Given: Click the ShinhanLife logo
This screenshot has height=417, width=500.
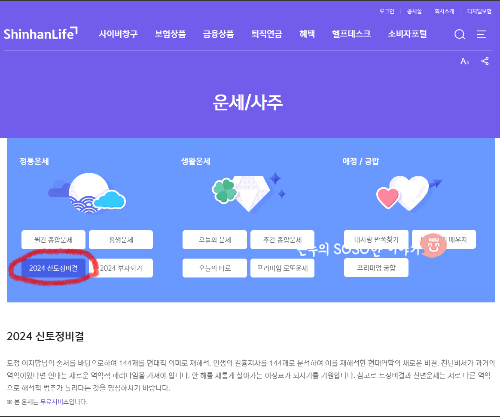Looking at the screenshot, I should pyautogui.click(x=41, y=34).
